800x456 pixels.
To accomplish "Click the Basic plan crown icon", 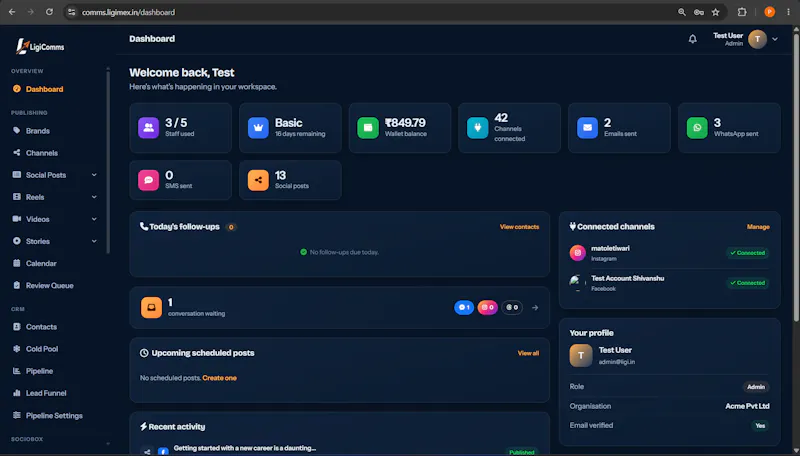I will coord(258,128).
